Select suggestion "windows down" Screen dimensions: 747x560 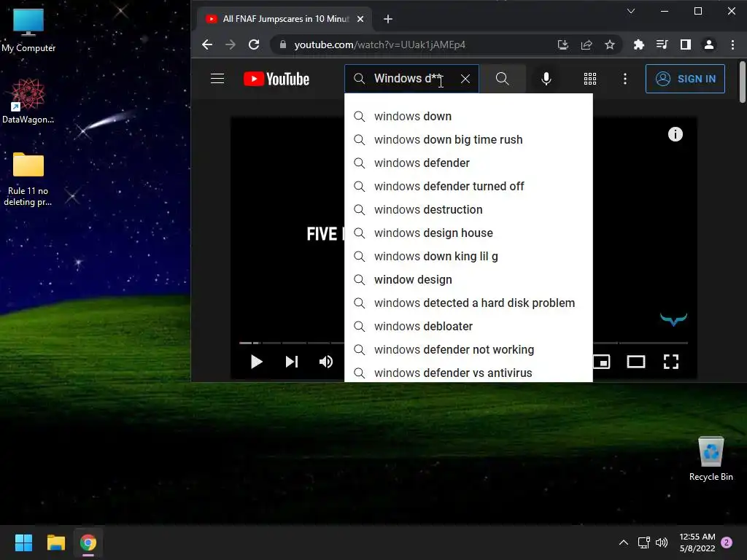coord(469,116)
